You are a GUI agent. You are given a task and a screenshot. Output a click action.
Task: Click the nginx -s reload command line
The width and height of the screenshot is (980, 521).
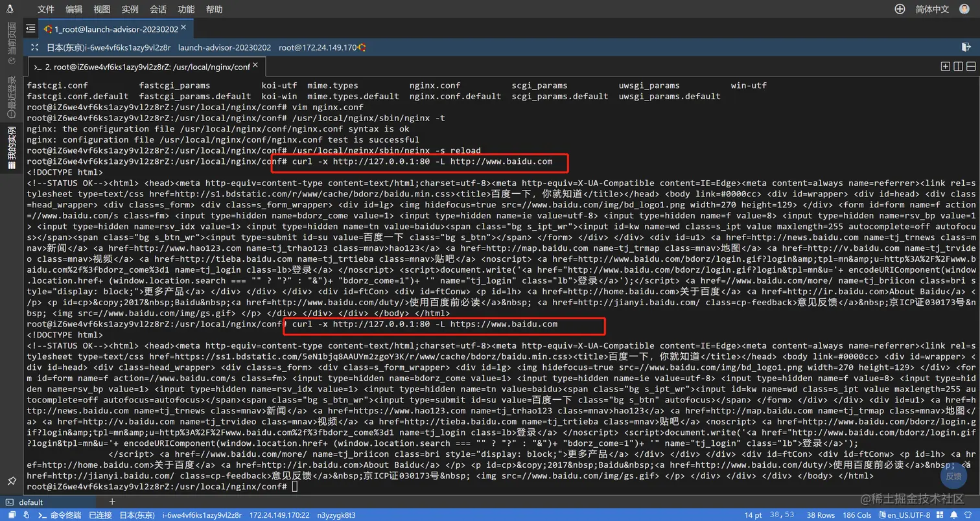[x=254, y=150]
